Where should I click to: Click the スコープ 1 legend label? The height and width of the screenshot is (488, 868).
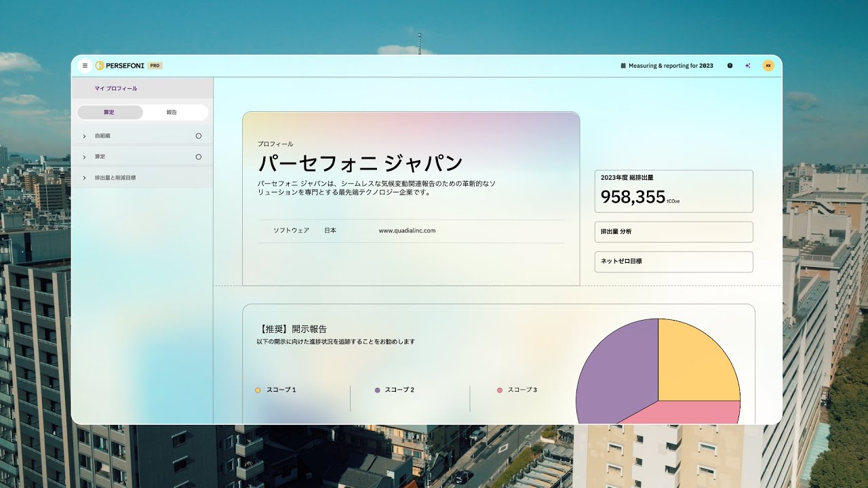[x=281, y=390]
